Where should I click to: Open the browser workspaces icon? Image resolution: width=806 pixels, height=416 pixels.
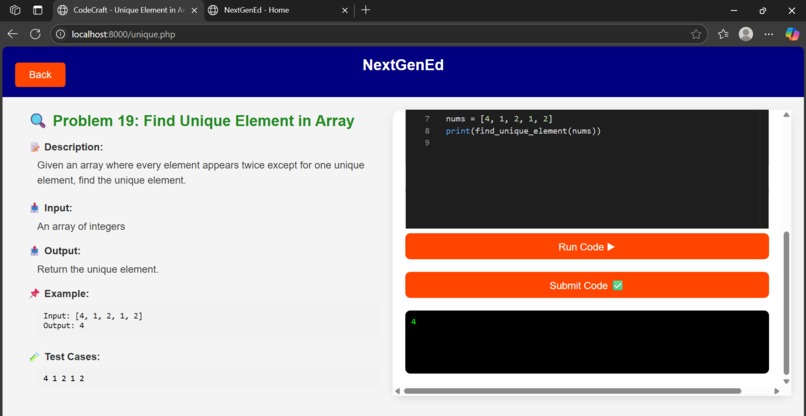[15, 10]
